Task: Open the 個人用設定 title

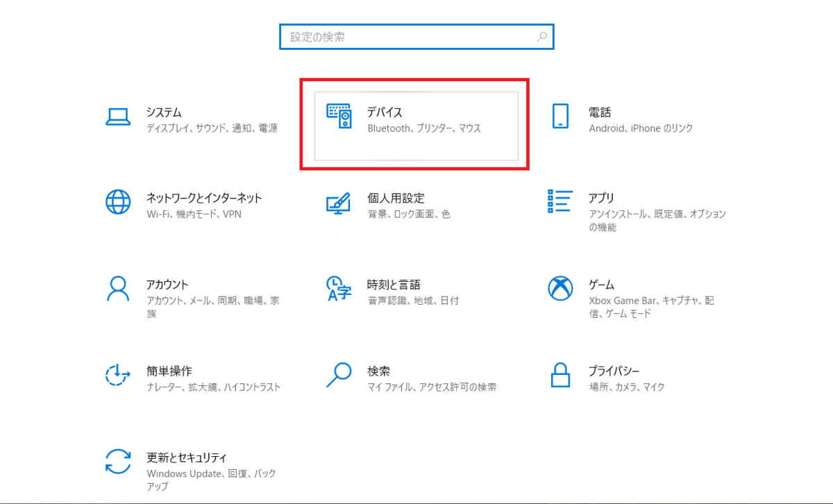Action: 396,198
